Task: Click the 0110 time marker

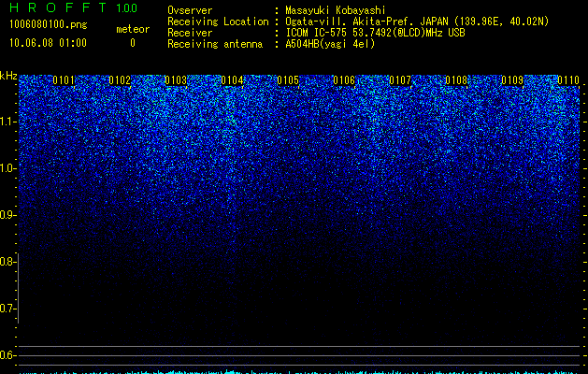Action: [568, 80]
